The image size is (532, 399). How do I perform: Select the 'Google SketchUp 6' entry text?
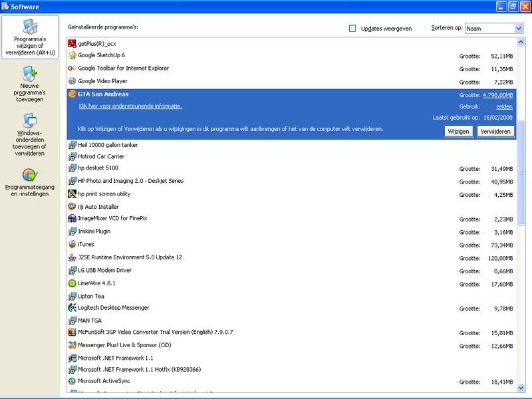[102, 55]
